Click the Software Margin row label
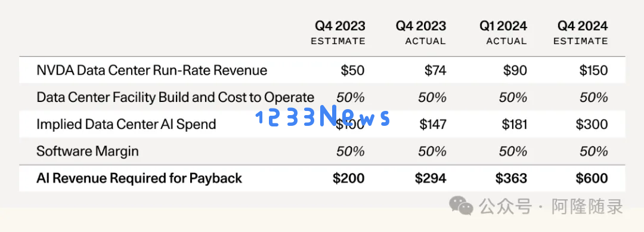 coord(88,151)
